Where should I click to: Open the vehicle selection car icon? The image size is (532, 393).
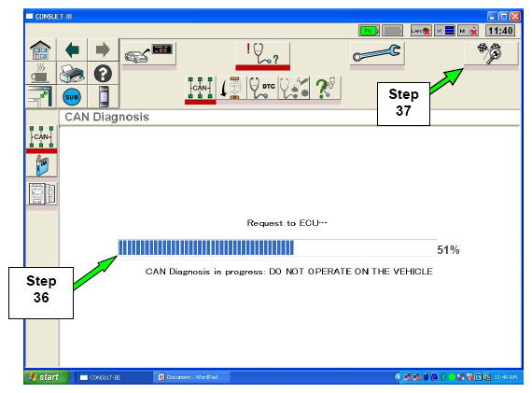tap(149, 54)
